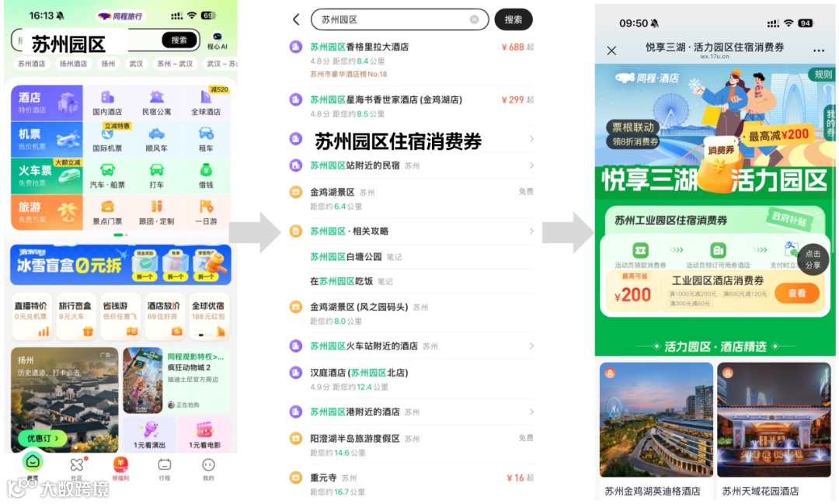Switch to the 社区 bottom tab
Image resolution: width=839 pixels, height=504 pixels.
77,469
